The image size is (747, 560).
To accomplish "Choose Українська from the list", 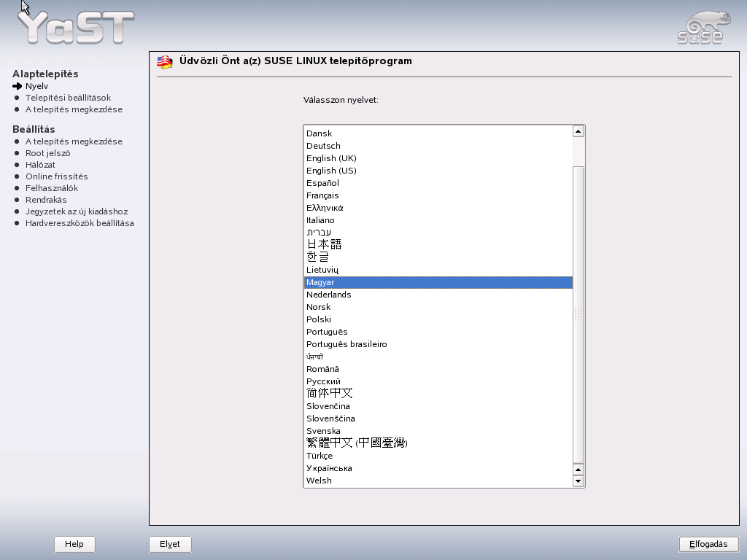I will point(438,468).
